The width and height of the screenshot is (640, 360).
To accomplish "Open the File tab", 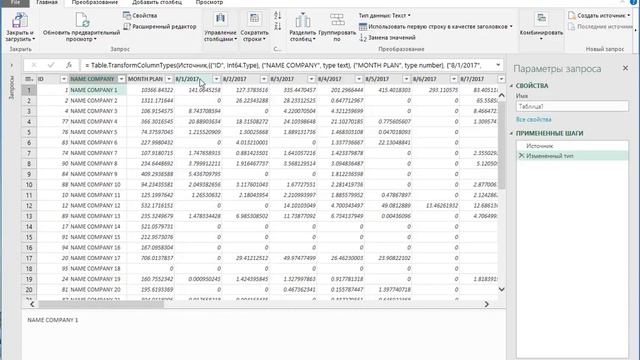I will pyautogui.click(x=15, y=2).
